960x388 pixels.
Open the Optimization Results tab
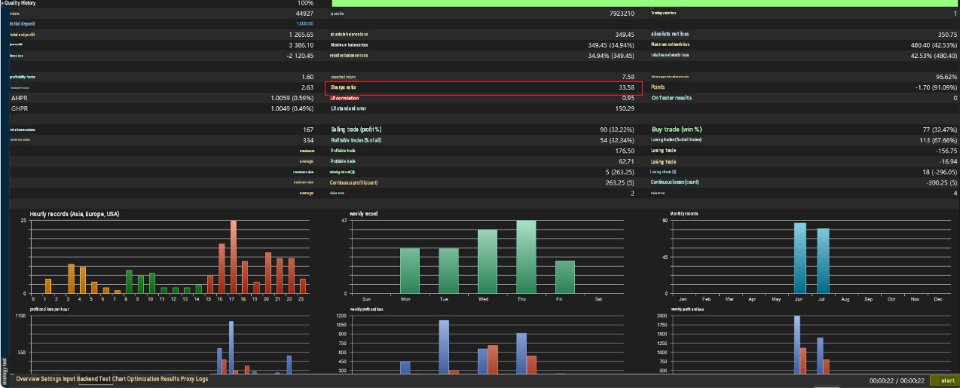point(153,379)
